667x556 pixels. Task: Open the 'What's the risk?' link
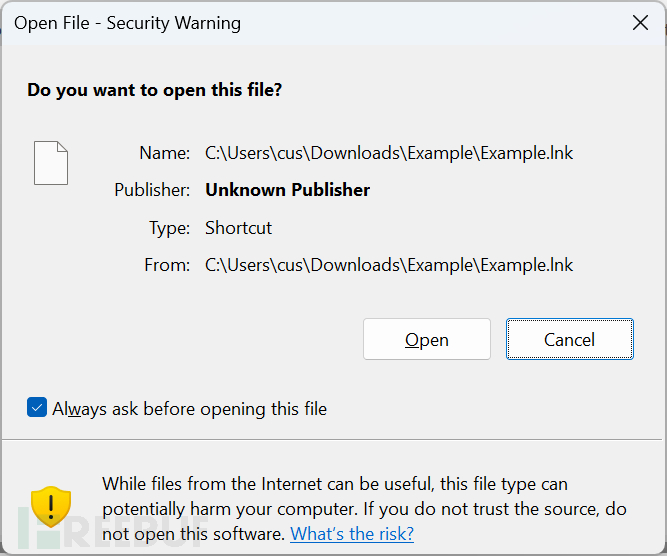352,534
